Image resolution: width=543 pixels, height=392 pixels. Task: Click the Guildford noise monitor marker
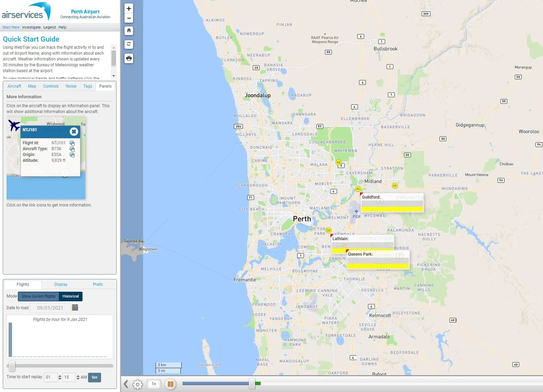pos(361,194)
